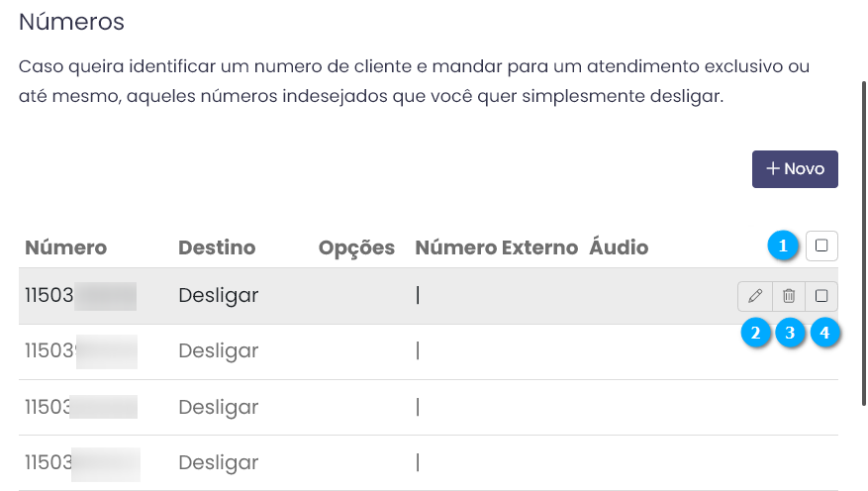The image size is (868, 491).
Task: Click the "Números" section heading
Action: pos(71,21)
